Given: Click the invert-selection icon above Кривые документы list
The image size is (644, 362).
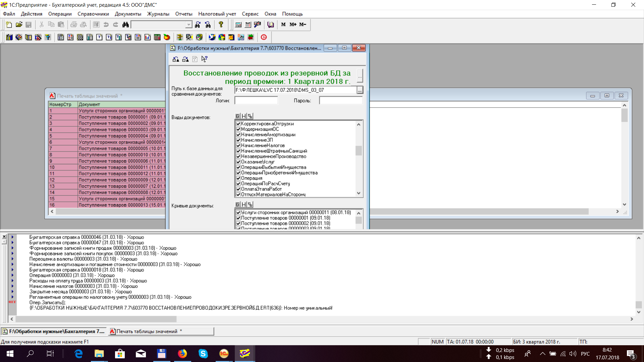Looking at the screenshot, I should (x=250, y=204).
